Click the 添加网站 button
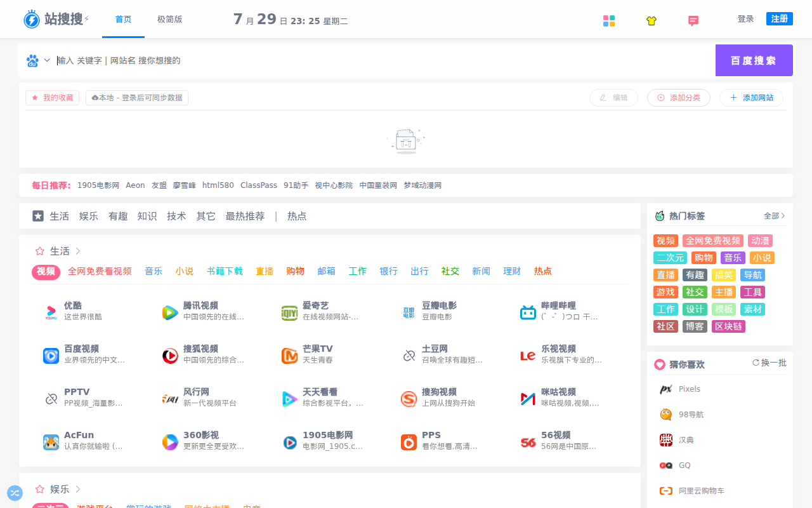The width and height of the screenshot is (812, 508). coord(751,98)
